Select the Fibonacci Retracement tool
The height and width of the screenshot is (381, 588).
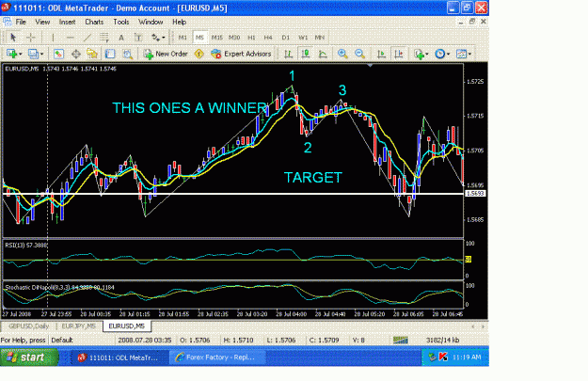103,38
